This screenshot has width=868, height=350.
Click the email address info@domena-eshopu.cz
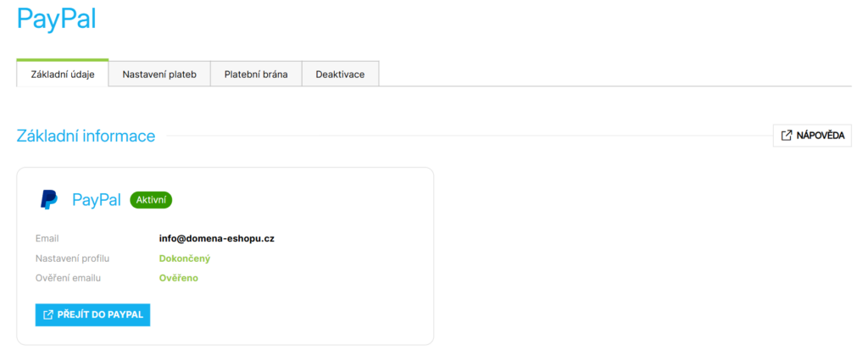(x=216, y=239)
